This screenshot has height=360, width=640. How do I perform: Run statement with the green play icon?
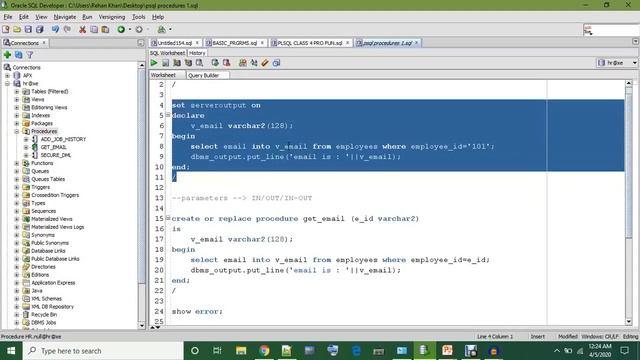[154, 63]
